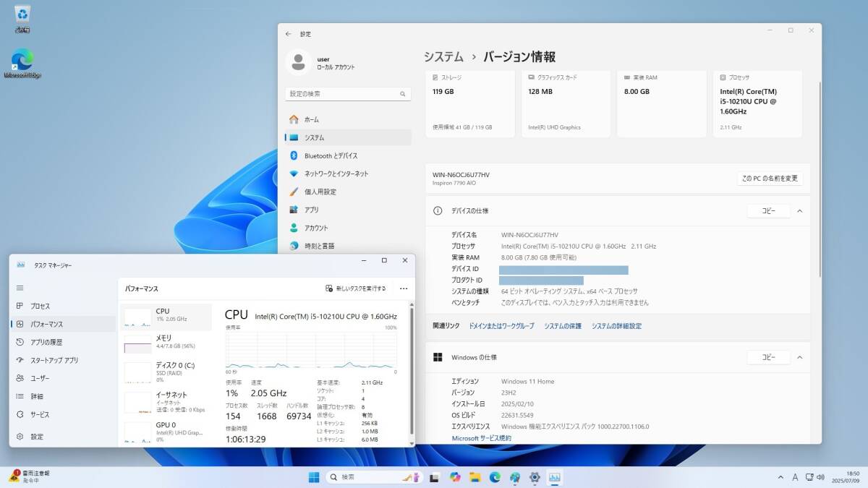This screenshot has width=868, height=488.
Task: Open the weather alert widget on the taskbar
Action: click(29, 476)
